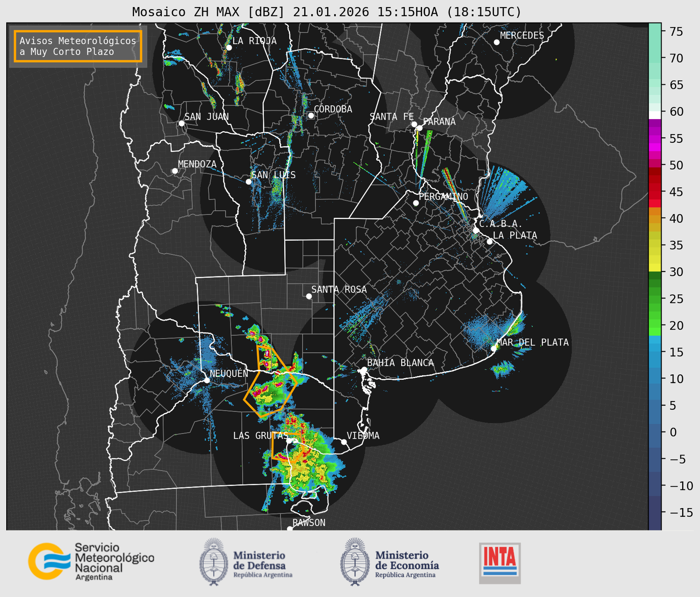Click the Servicio Meteorológico Nacional logo
This screenshot has width=700, height=597.
click(91, 561)
